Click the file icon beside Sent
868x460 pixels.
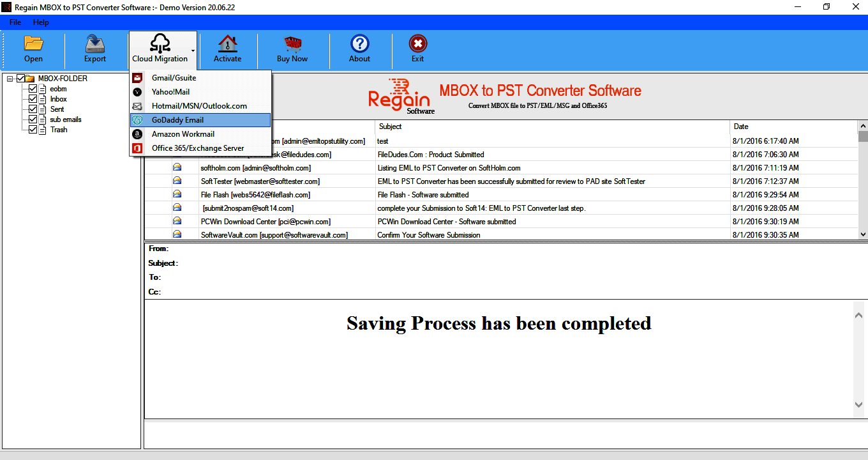(43, 109)
